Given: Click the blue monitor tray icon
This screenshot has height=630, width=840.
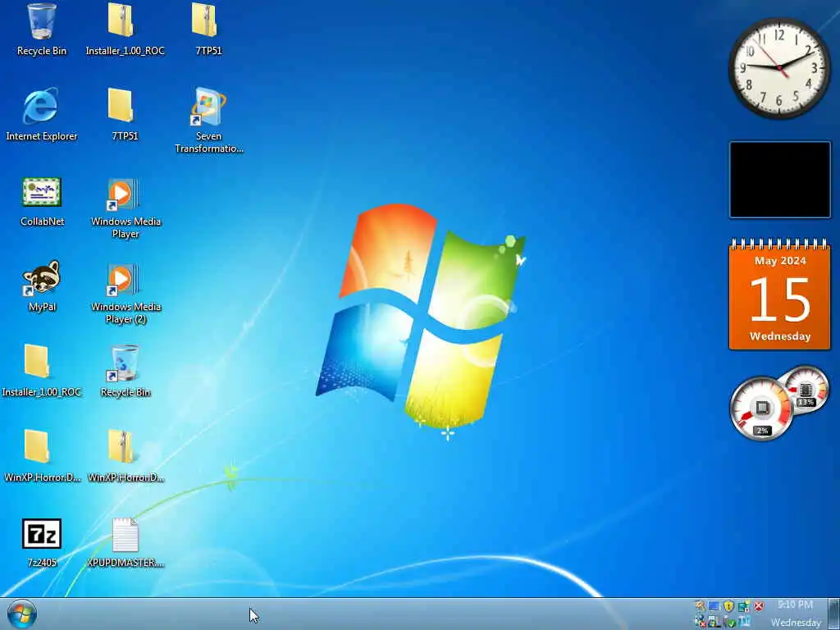Looking at the screenshot, I should 714,606.
